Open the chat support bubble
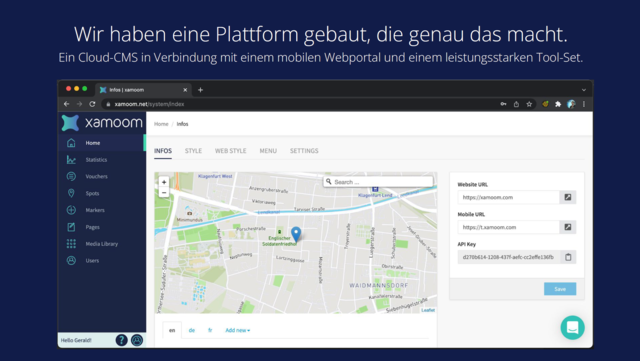 click(x=572, y=328)
